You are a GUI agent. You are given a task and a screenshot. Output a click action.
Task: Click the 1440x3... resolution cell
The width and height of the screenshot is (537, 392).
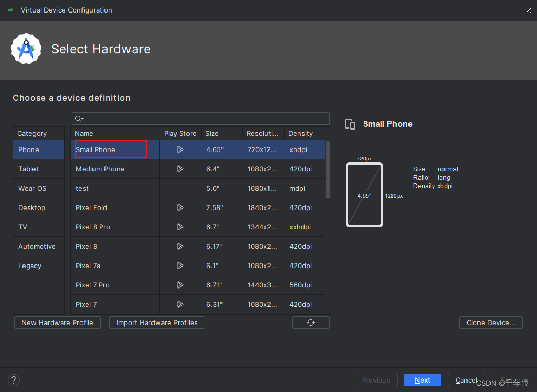(x=262, y=285)
